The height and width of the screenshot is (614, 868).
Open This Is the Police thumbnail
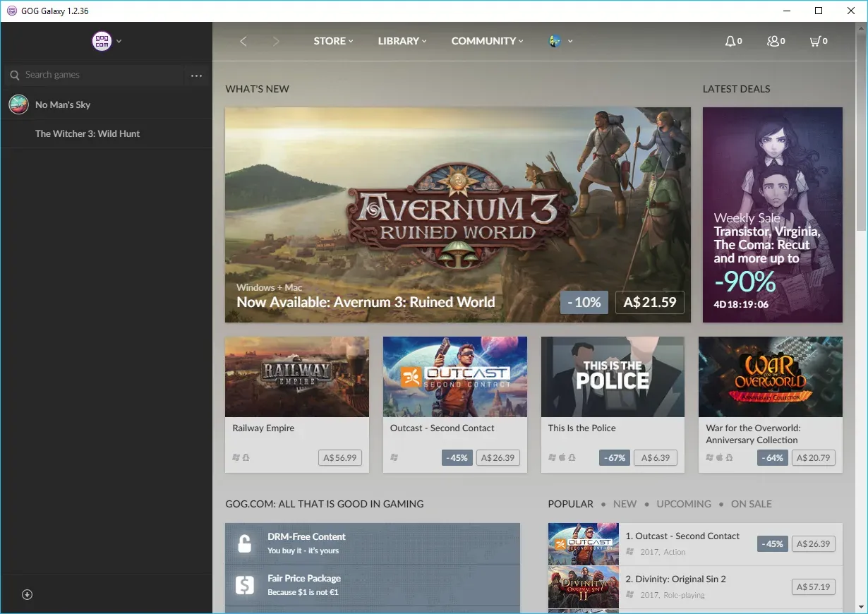pyautogui.click(x=613, y=377)
